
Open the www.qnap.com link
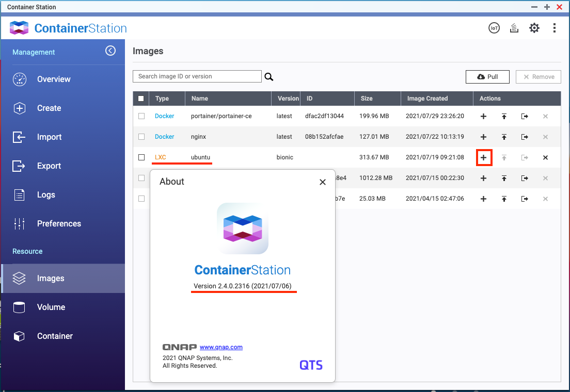[x=221, y=347]
